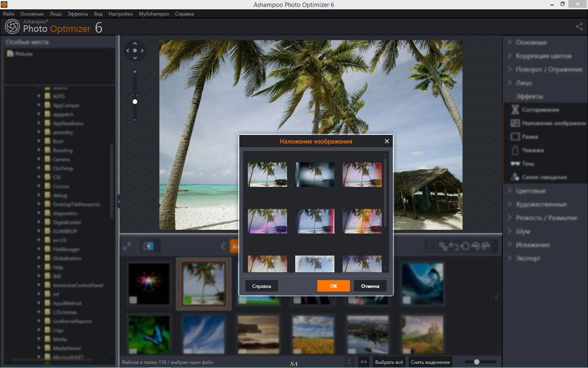Viewport: 588px width, 368px height.
Task: Confirm overlay with the orange OK button
Action: click(334, 286)
